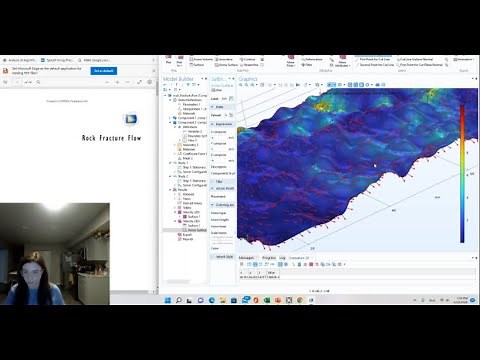480x360 pixels.
Task: Click First Point for Cut Plane Normal
Action: [x=420, y=65]
